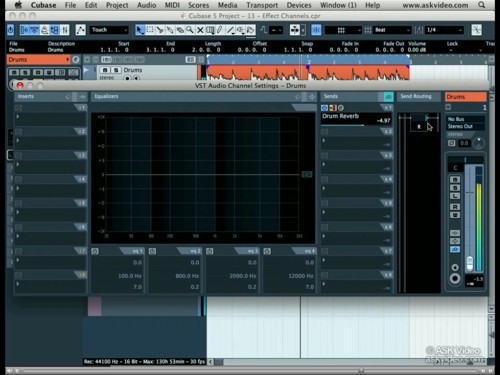Screen dimensions: 500x375
Task: Click the Mac Spotlight search icon
Action: tap(481, 5)
